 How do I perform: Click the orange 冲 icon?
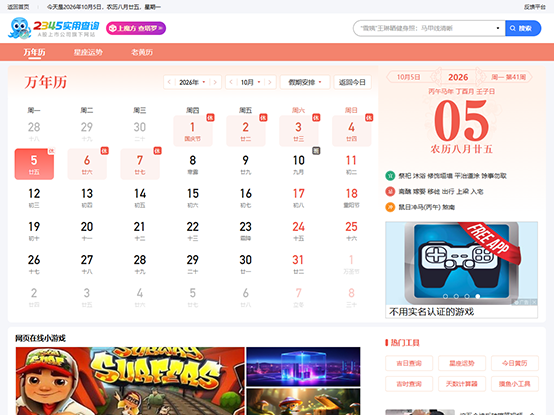(x=390, y=207)
